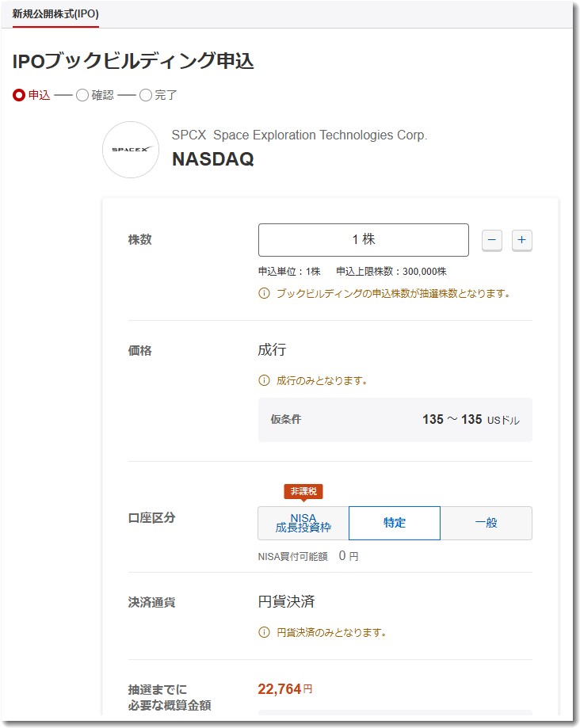Viewport: 580px width, 728px height.
Task: Click the SpaceX company logo
Action: (131, 150)
